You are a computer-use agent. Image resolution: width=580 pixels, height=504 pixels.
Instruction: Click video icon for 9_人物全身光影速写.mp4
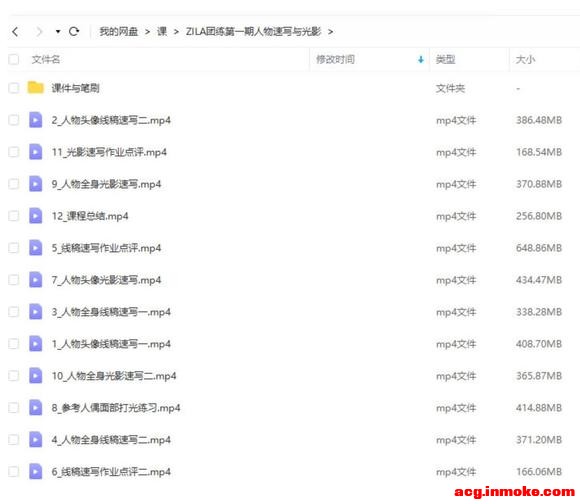point(36,184)
